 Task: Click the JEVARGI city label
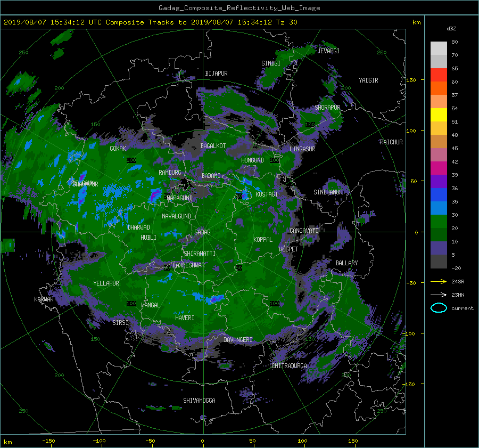tap(328, 51)
